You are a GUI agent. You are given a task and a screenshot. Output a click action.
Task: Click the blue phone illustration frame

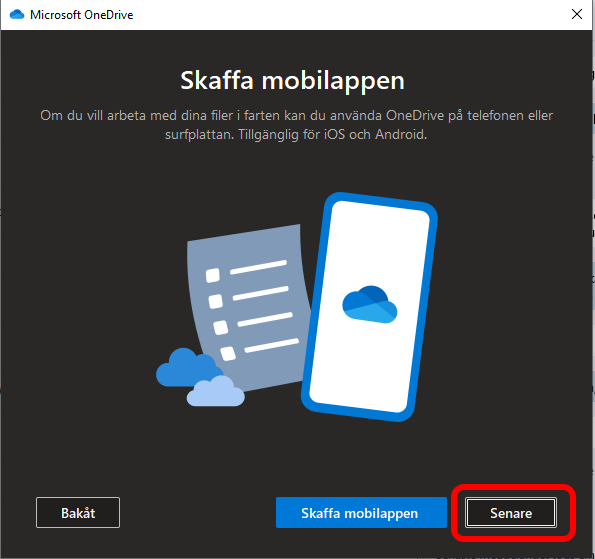pos(369,307)
